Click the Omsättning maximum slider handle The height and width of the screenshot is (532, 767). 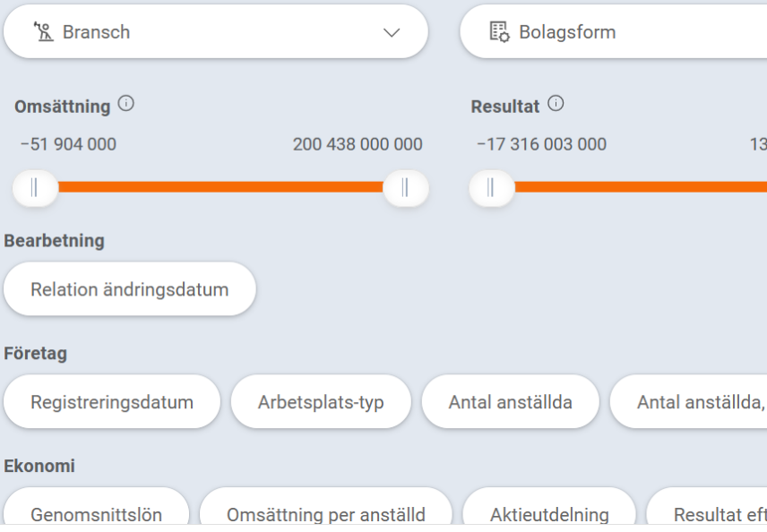pos(405,187)
